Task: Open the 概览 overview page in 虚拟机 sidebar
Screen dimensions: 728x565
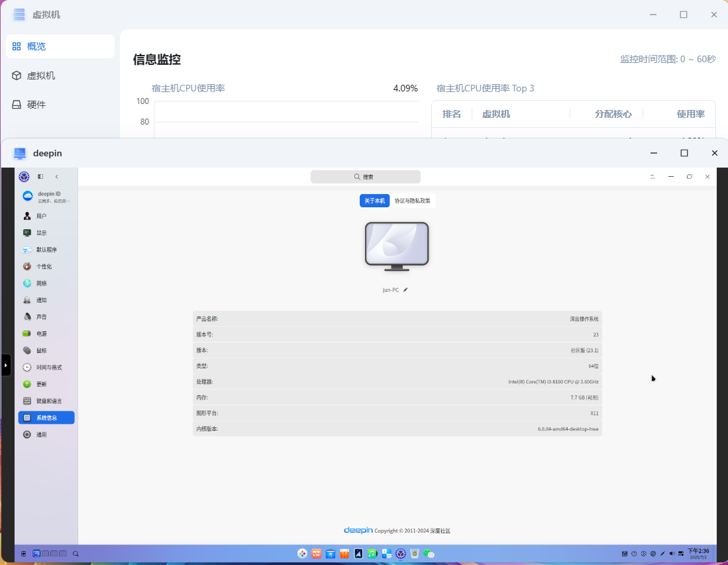Action: coord(60,46)
